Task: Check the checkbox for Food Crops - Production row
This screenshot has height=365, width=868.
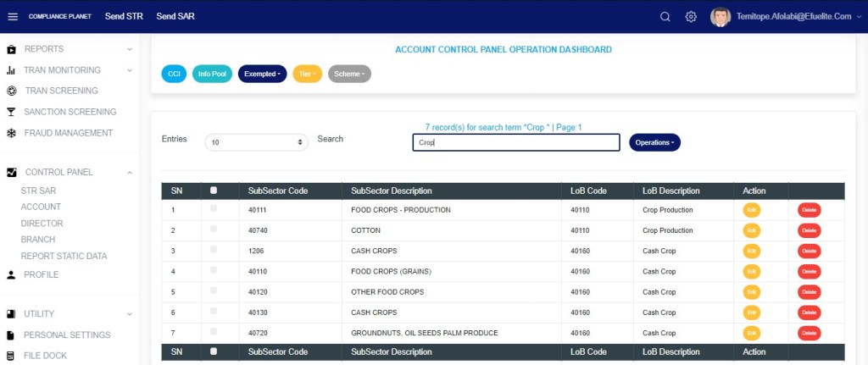Action: 214,208
